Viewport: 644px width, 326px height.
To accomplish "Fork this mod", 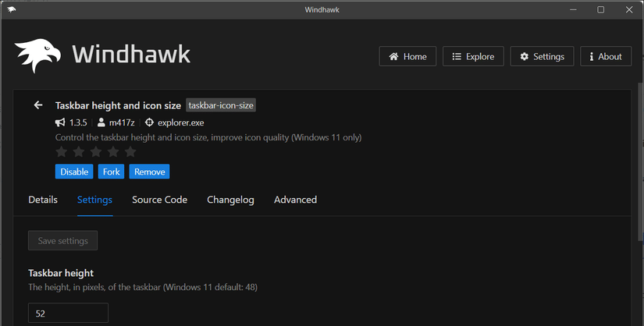I will pos(111,172).
